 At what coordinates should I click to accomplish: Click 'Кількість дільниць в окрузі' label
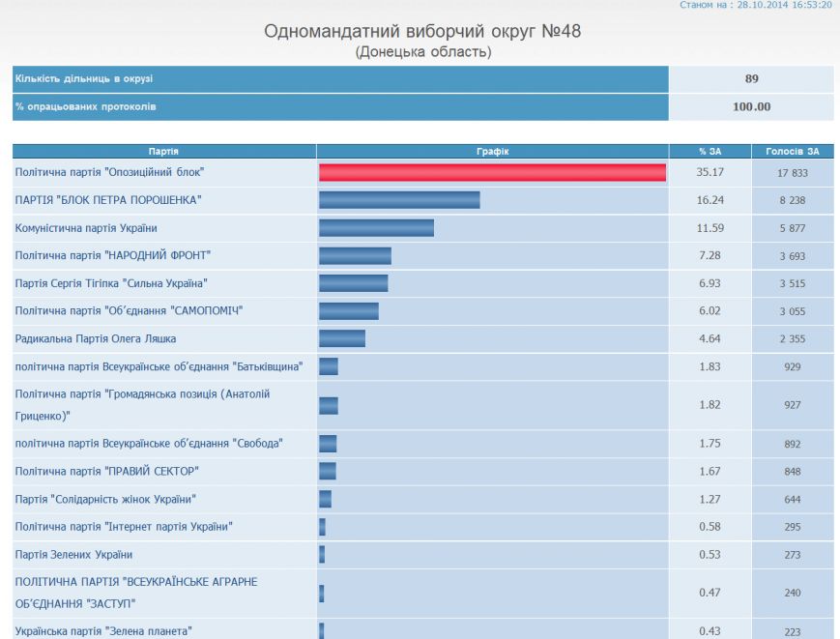(83, 78)
